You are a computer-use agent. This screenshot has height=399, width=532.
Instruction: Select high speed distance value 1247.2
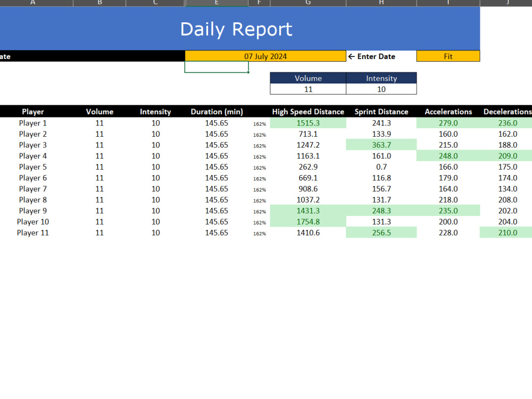coord(308,145)
